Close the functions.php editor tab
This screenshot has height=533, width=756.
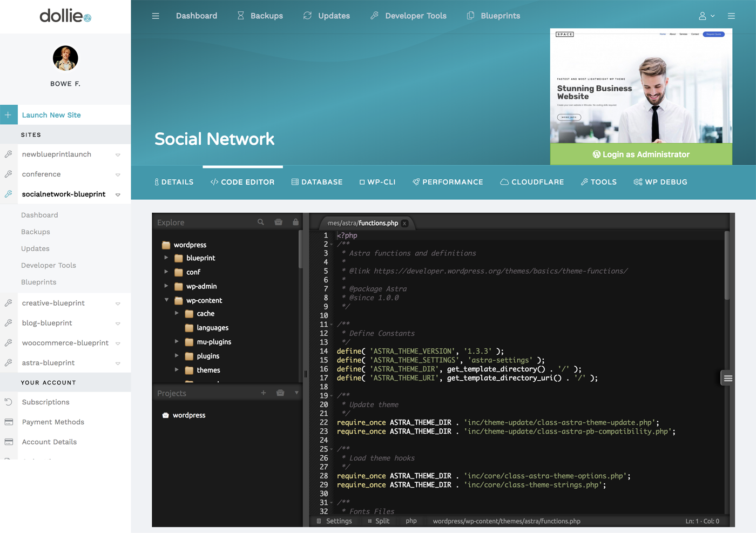point(404,224)
